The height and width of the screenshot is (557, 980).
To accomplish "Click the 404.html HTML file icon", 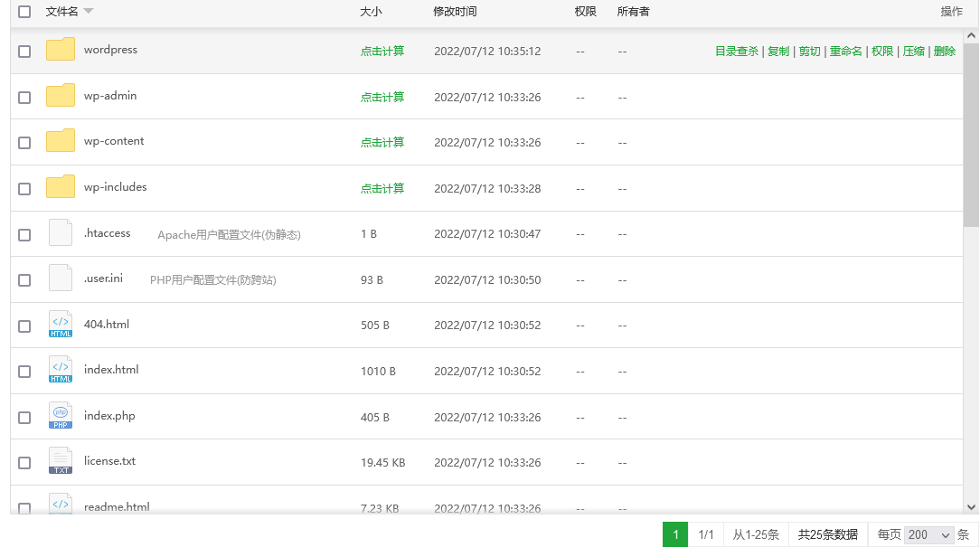I will (x=61, y=325).
